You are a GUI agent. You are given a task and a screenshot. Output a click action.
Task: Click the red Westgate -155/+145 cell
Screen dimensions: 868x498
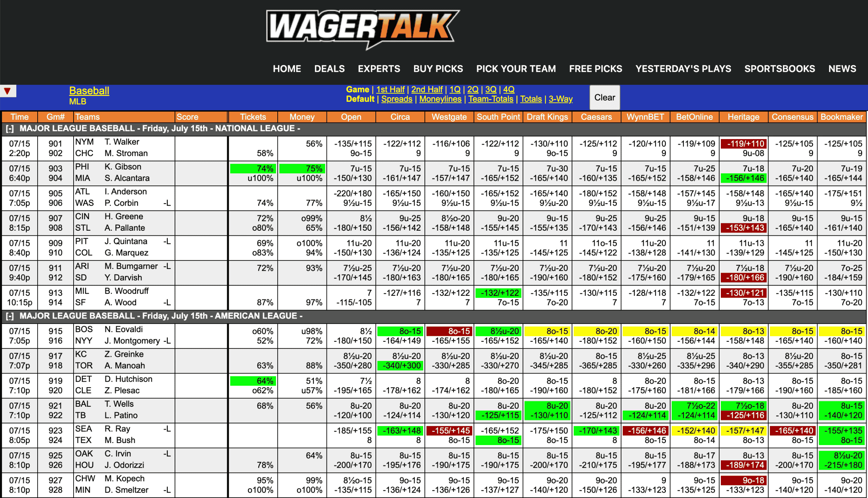pyautogui.click(x=450, y=430)
